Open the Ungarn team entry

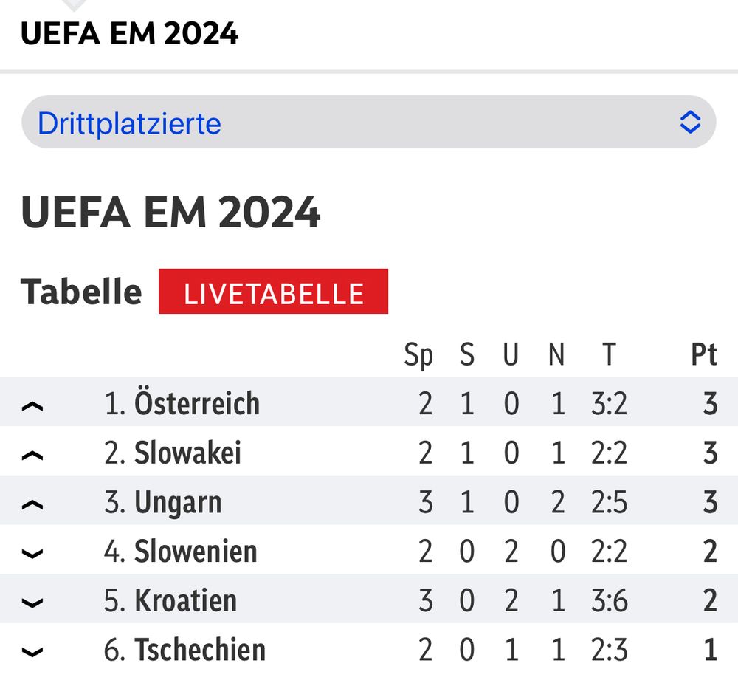tap(178, 503)
